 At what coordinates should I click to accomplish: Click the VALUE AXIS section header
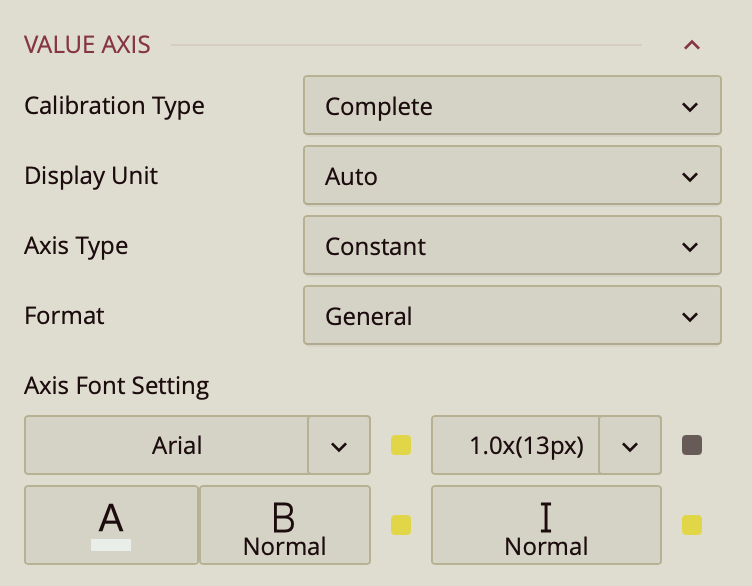[87, 45]
